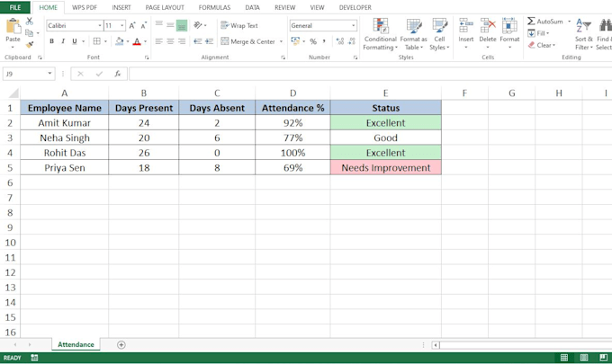Switch to PAGE LAYOUT tab
The image size is (612, 364).
[x=165, y=7]
